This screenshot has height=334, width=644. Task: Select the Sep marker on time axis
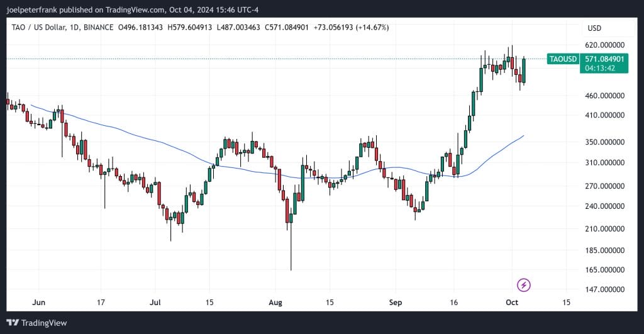[396, 303]
